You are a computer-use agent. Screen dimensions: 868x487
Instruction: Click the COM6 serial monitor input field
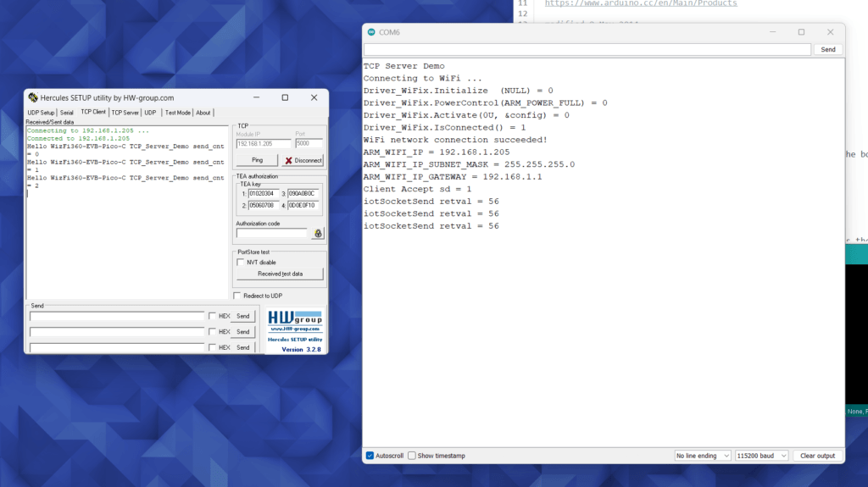(x=587, y=49)
